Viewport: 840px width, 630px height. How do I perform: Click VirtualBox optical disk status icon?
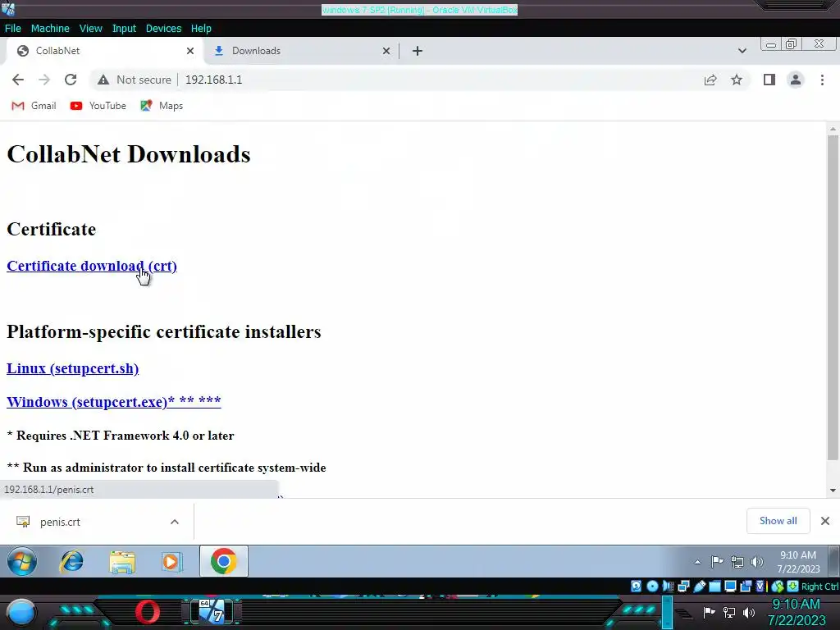pyautogui.click(x=652, y=586)
